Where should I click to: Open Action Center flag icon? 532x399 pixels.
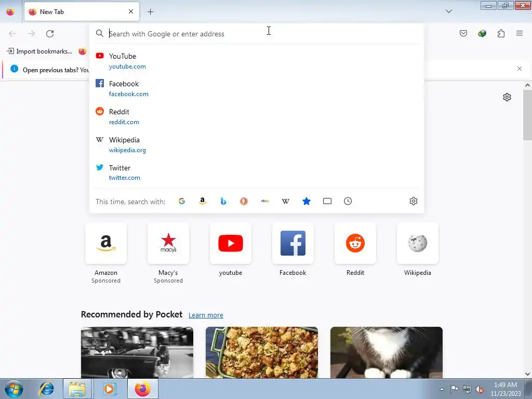(x=454, y=389)
